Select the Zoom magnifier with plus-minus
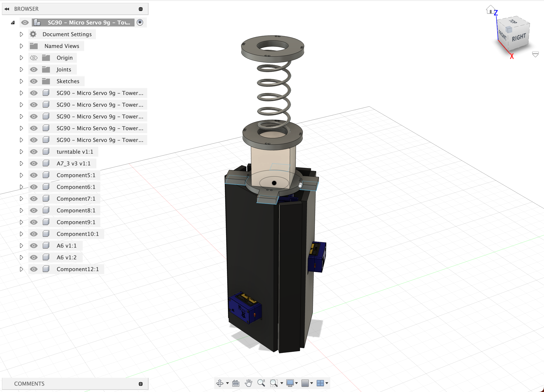 261,383
